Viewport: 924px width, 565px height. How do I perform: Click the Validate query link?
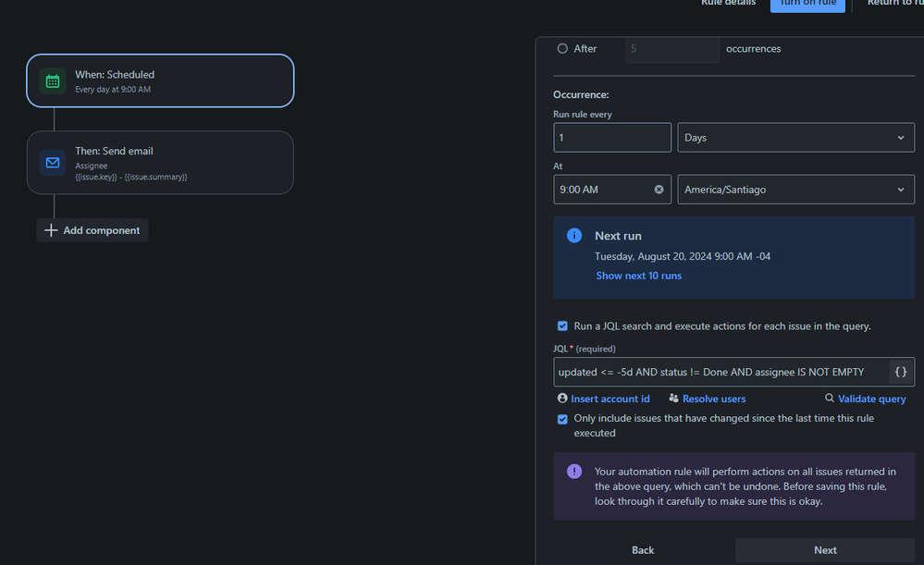(x=871, y=399)
